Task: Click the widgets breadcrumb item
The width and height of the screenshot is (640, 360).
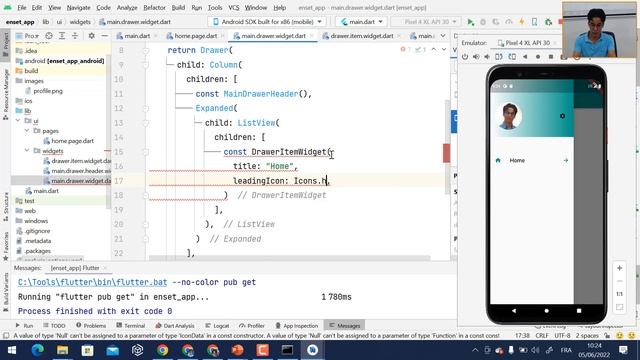Action: (80, 22)
